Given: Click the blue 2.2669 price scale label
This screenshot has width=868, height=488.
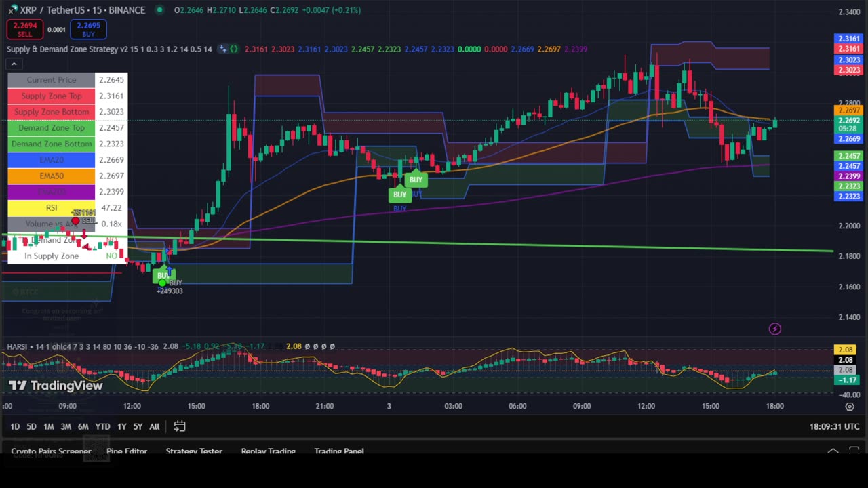Looking at the screenshot, I should (849, 139).
